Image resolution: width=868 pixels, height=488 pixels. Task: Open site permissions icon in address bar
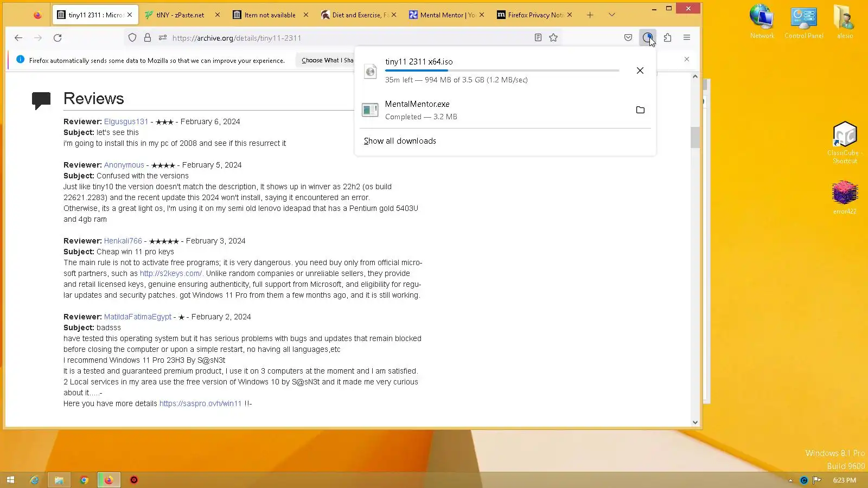(163, 38)
